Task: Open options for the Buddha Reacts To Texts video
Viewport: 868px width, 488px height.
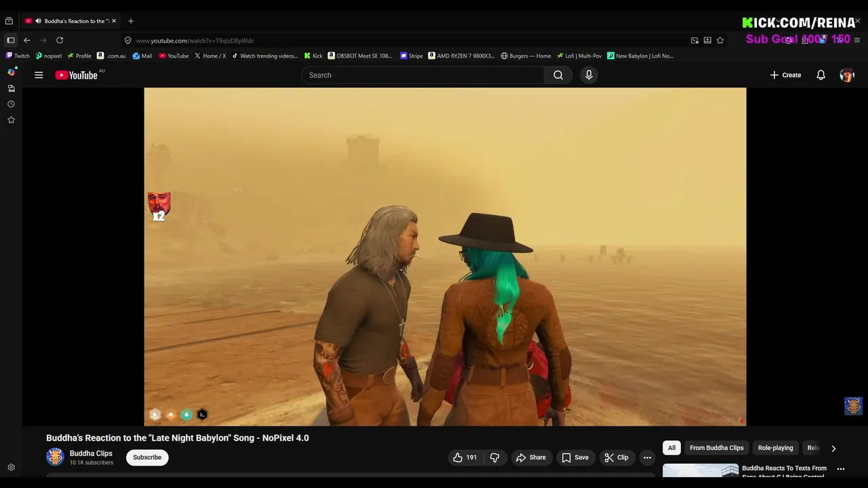Action: click(841, 469)
